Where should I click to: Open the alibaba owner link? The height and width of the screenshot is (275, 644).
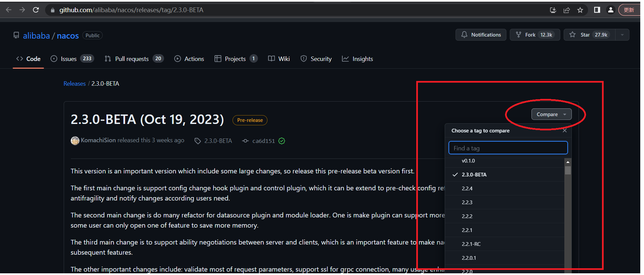36,36
